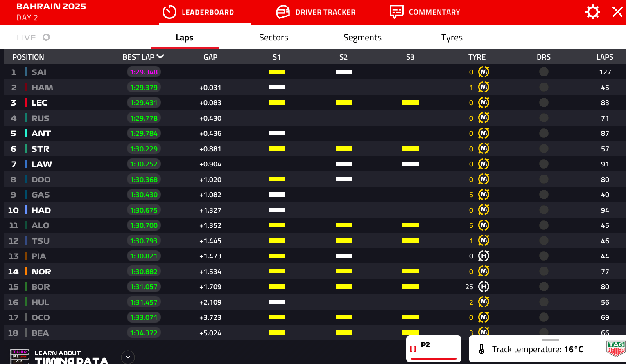Click the timing data thumbnail icon
This screenshot has width=626, height=364.
pos(20,356)
